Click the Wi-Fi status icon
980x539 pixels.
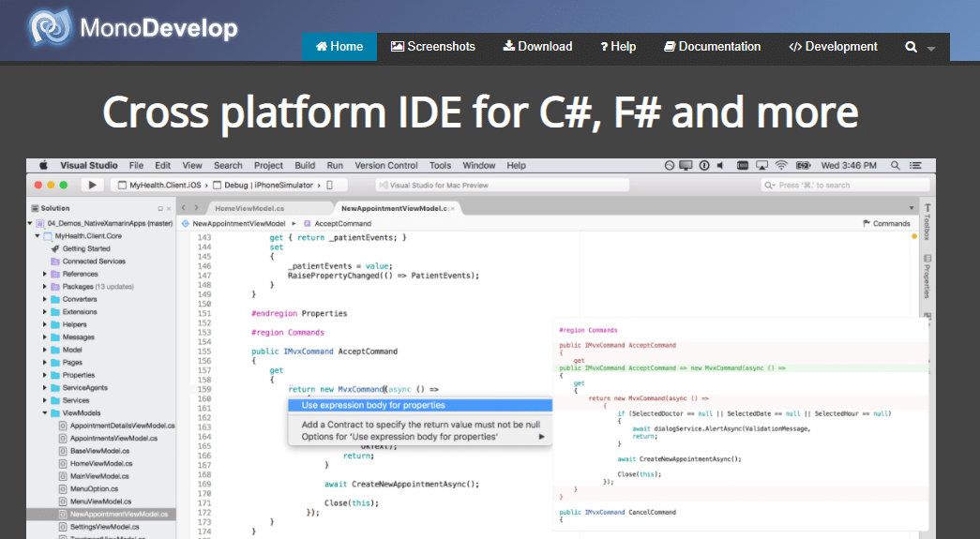pos(781,166)
